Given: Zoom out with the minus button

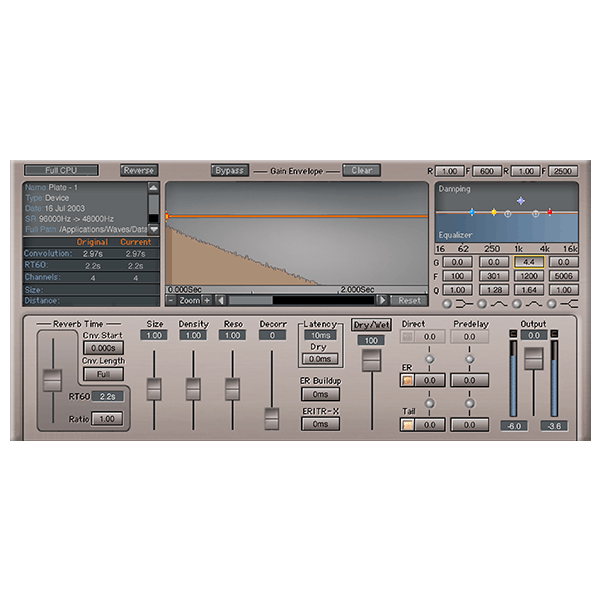Looking at the screenshot, I should click(x=171, y=300).
